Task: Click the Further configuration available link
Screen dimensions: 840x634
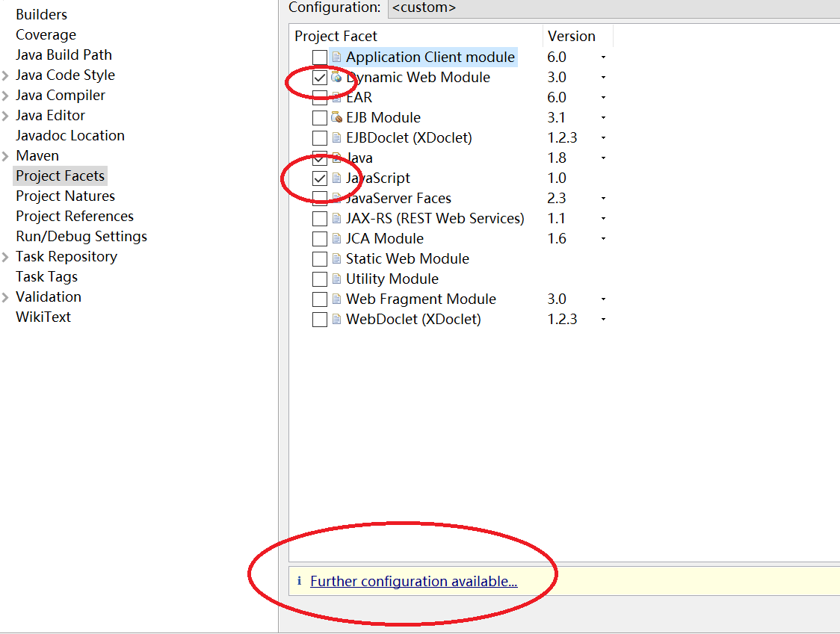Action: click(413, 581)
